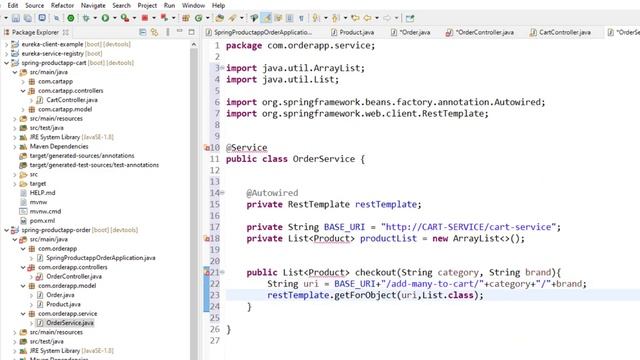Image resolution: width=640 pixels, height=360 pixels.
Task: Click the Save icon in toolbar
Action: pyautogui.click(x=16, y=18)
